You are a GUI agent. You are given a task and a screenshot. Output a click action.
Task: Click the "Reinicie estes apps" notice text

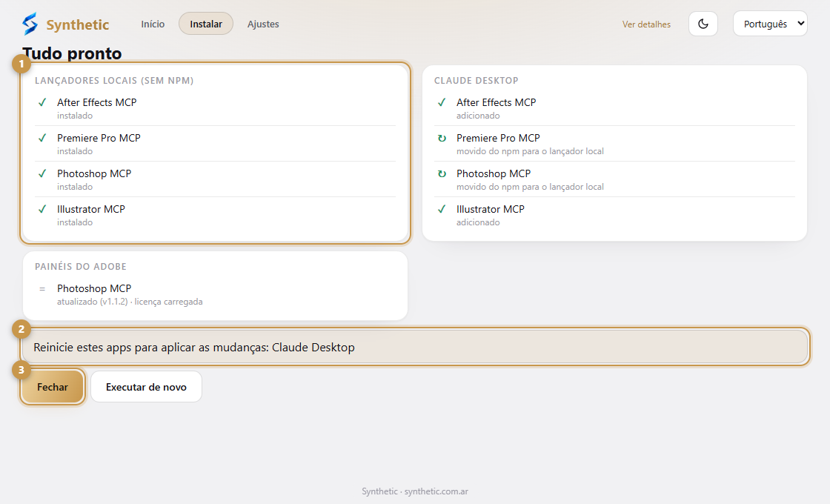tap(193, 348)
